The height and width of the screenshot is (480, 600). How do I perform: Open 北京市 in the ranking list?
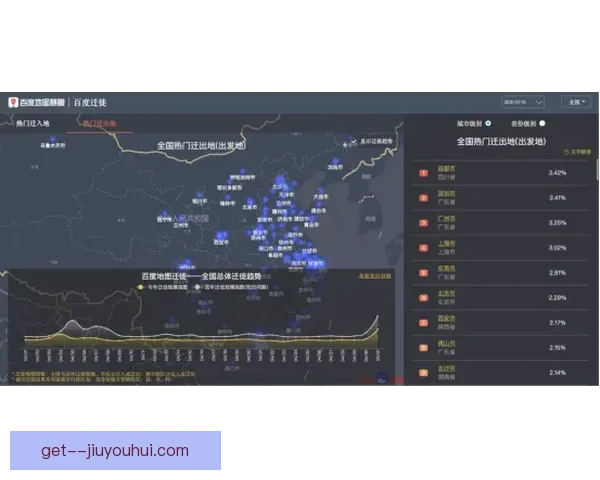(447, 294)
